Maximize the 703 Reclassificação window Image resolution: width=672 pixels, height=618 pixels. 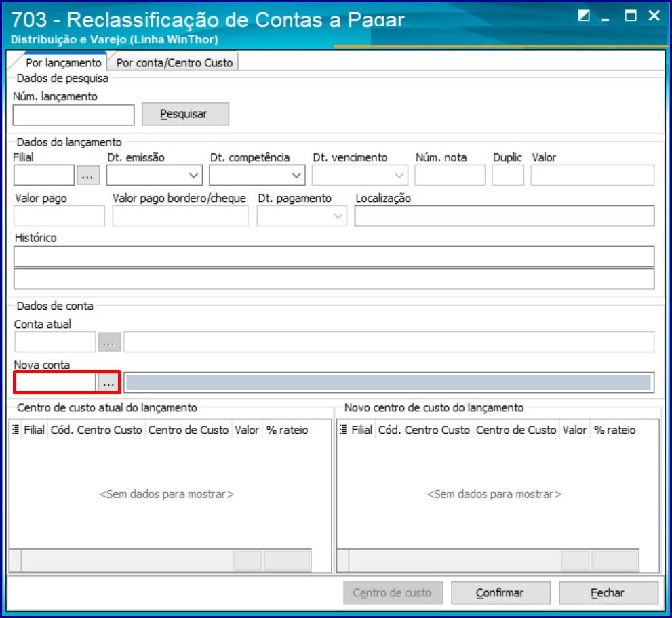631,16
